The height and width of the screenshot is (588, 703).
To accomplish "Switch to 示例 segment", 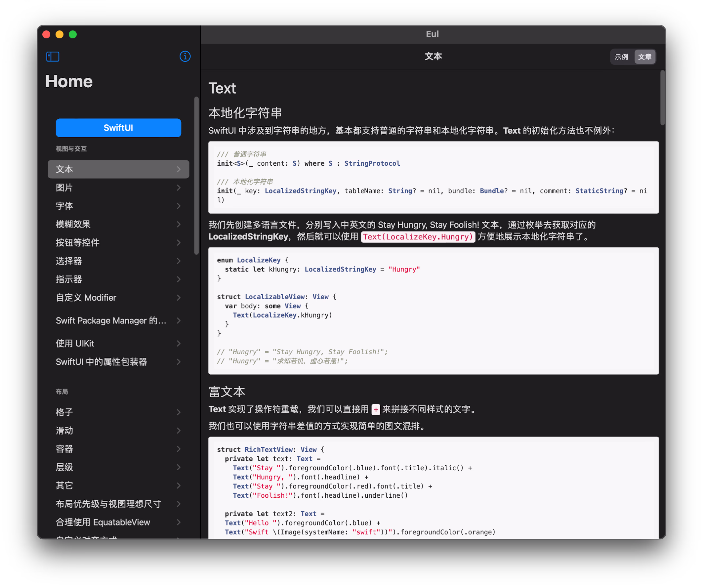I will (x=621, y=57).
